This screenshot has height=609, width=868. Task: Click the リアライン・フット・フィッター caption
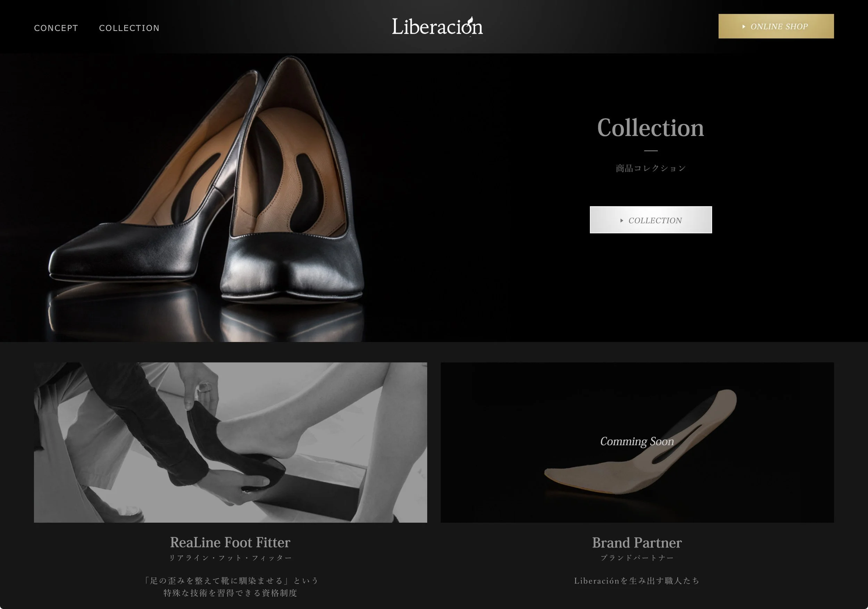pyautogui.click(x=230, y=558)
